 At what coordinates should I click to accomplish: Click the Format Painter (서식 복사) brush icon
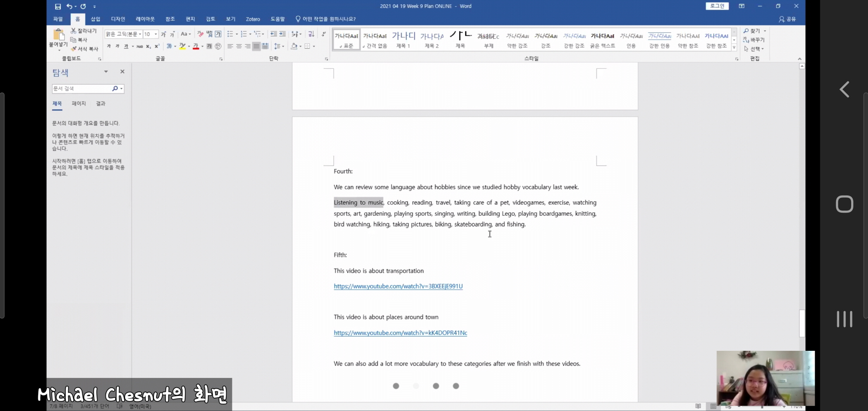pyautogui.click(x=74, y=49)
